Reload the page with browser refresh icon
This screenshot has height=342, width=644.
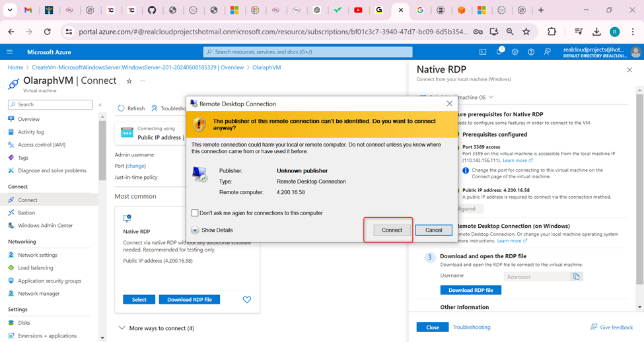coord(48,32)
